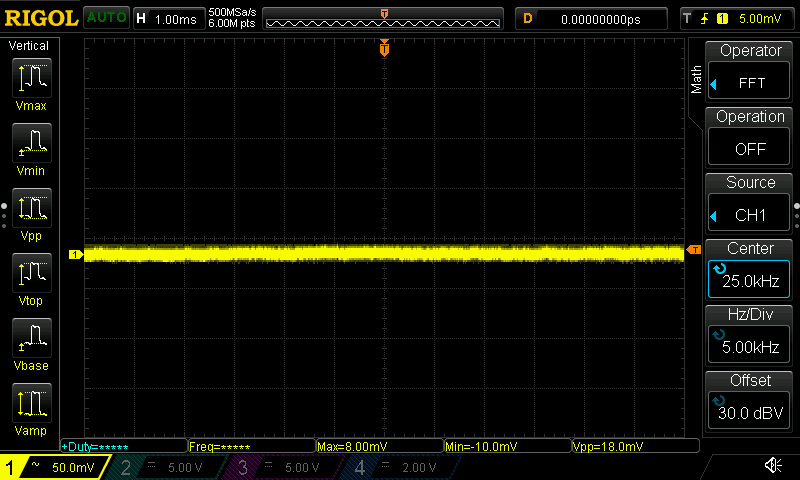This screenshot has width=800, height=480.
Task: Select channel 2 5.00 V label
Action: 185,467
